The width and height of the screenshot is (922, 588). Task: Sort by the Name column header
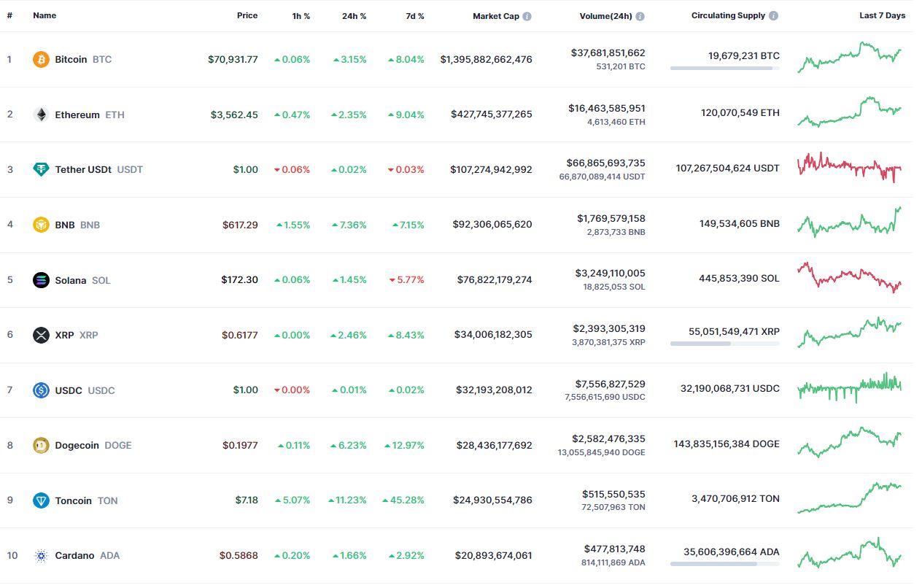click(44, 15)
